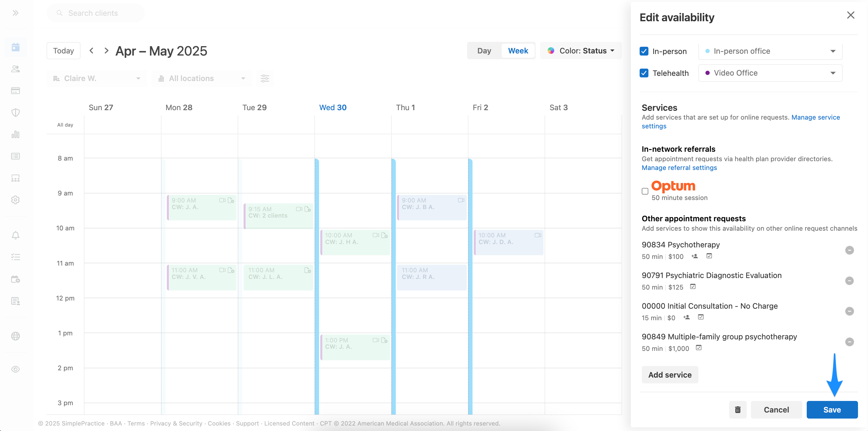Image resolution: width=868 pixels, height=431 pixels.
Task: Open calendar filter sliders icon
Action: coord(265,79)
